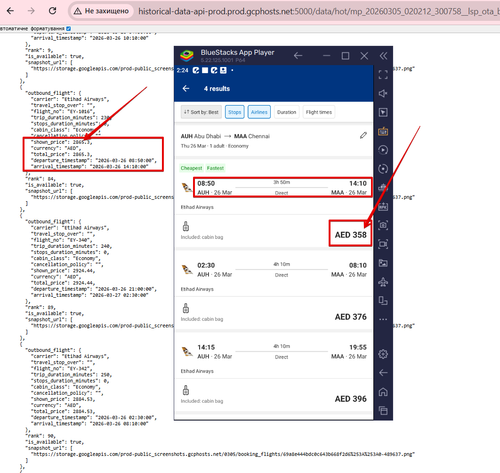Image resolution: width=500 pixels, height=473 pixels.
Task: Open BlueStacks settings gear
Action: 383,354
